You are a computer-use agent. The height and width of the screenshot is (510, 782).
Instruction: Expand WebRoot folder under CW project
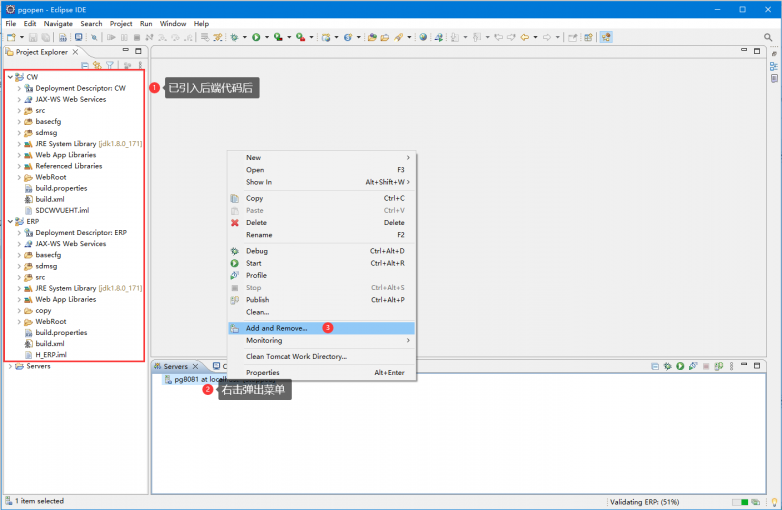[x=19, y=177]
